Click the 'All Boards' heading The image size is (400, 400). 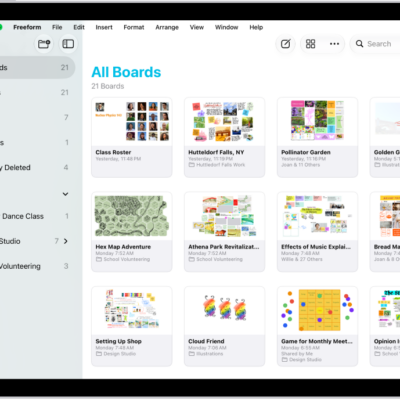pos(126,72)
